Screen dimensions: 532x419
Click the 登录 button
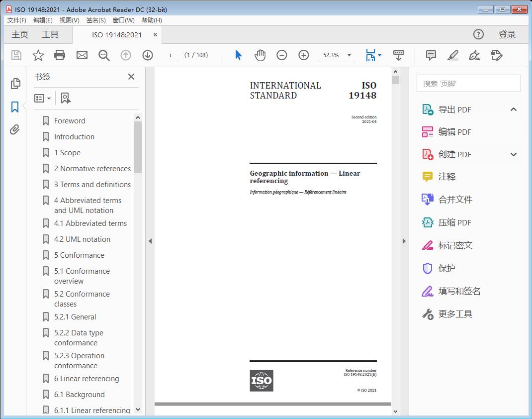tap(508, 35)
